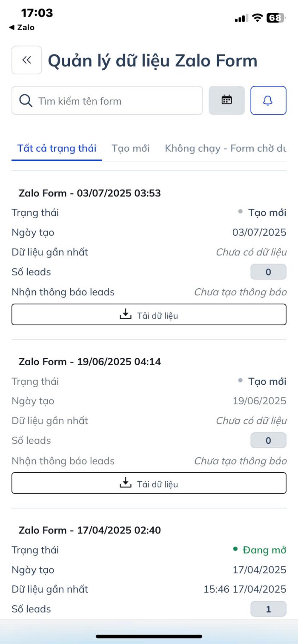Switch to the "Tạo mới" tab
Screen dimensions: 298x644
[130, 148]
